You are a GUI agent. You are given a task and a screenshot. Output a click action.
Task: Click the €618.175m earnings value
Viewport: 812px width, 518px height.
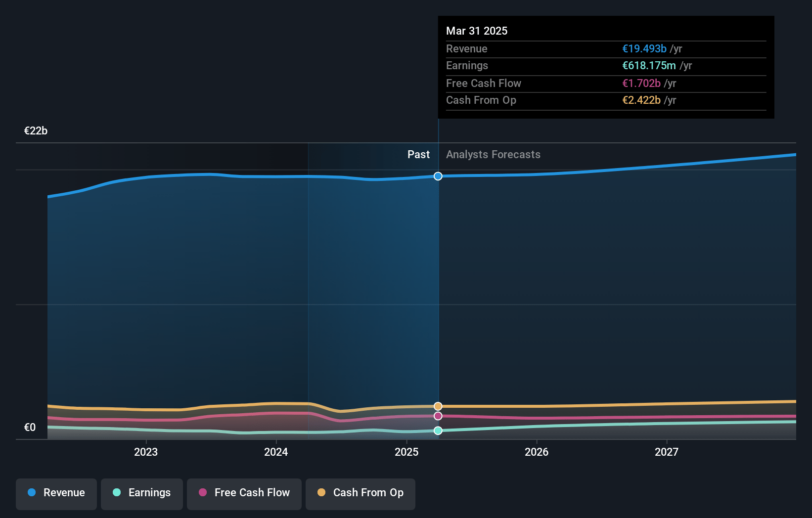649,65
